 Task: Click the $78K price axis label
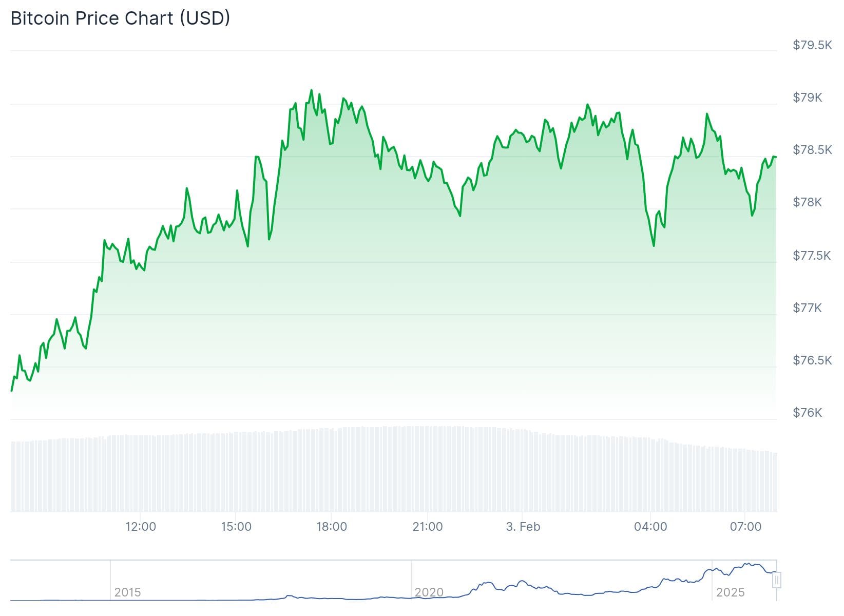coord(807,202)
